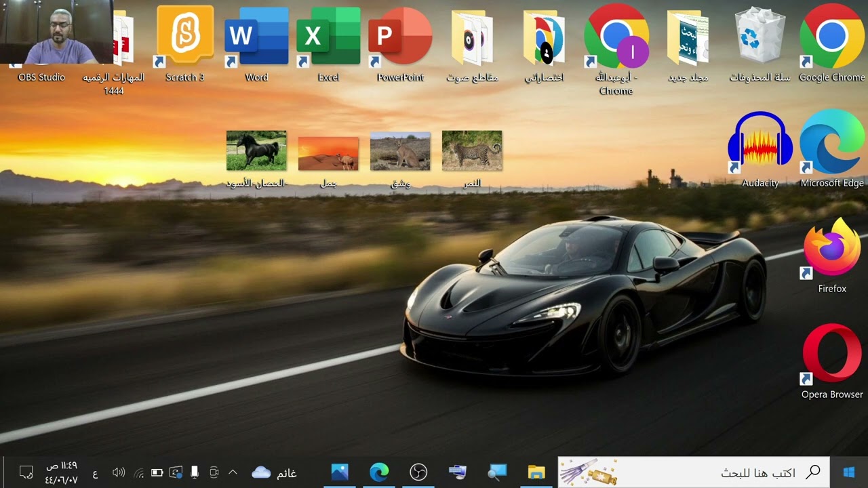The width and height of the screenshot is (868, 488).
Task: Launch Word from the desktop
Action: [256, 43]
